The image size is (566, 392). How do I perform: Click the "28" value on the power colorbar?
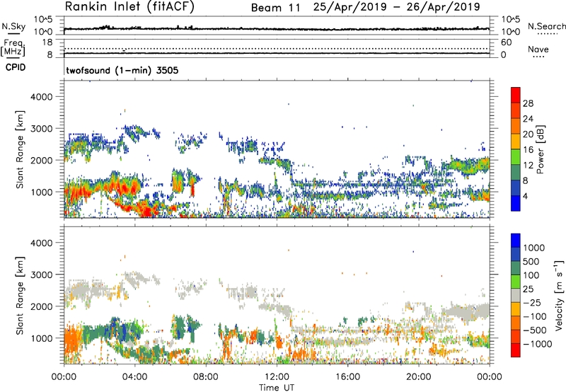pyautogui.click(x=528, y=103)
